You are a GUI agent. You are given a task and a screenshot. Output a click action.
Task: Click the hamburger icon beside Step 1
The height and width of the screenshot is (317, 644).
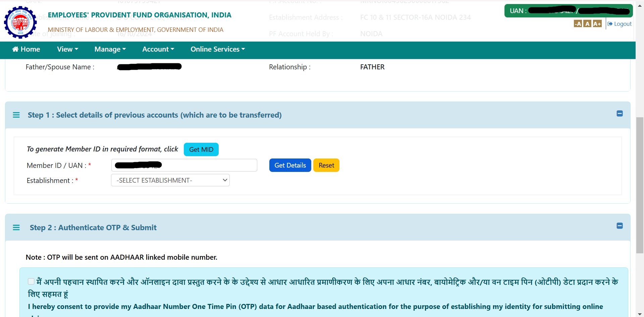coord(16,115)
